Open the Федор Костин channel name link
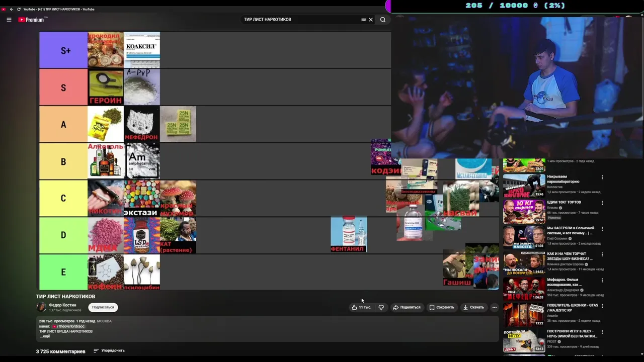 62,305
